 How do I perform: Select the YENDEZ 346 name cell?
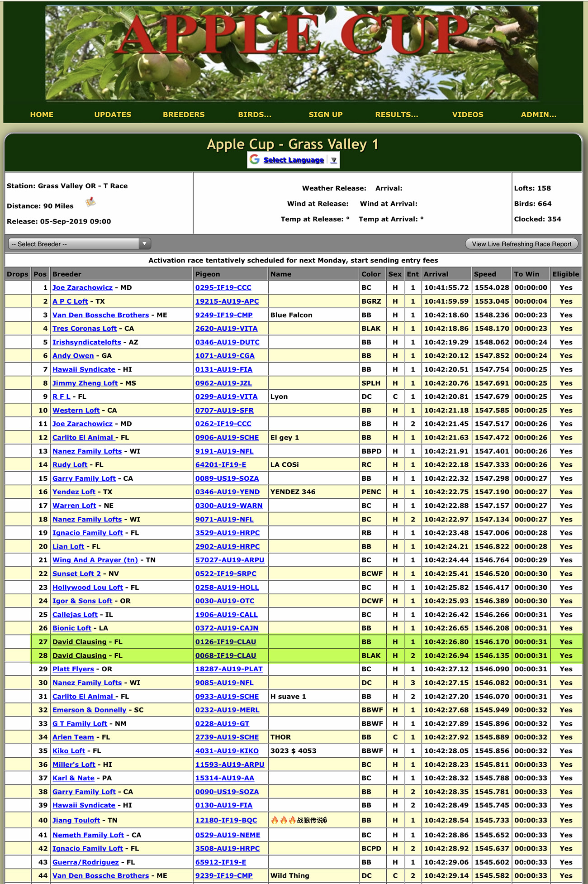tap(313, 492)
